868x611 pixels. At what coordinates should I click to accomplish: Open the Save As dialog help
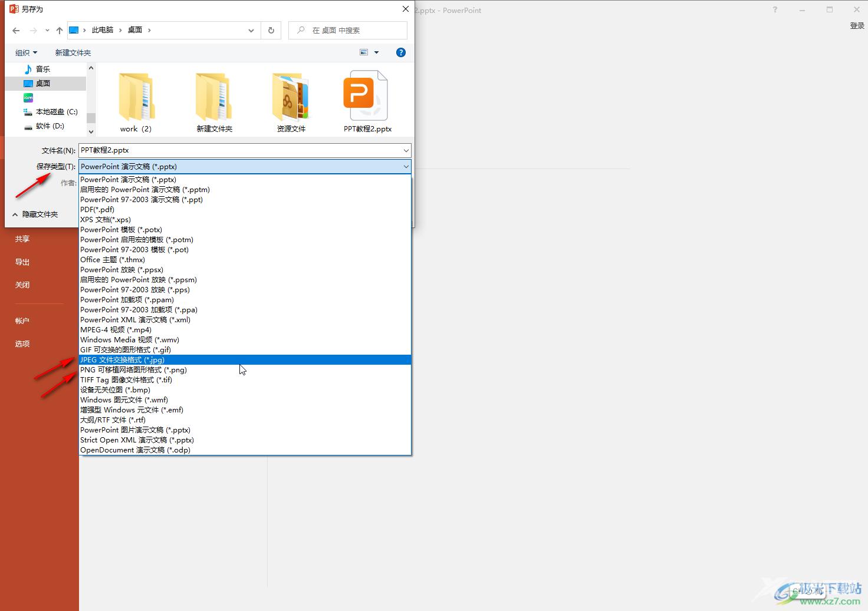(401, 52)
